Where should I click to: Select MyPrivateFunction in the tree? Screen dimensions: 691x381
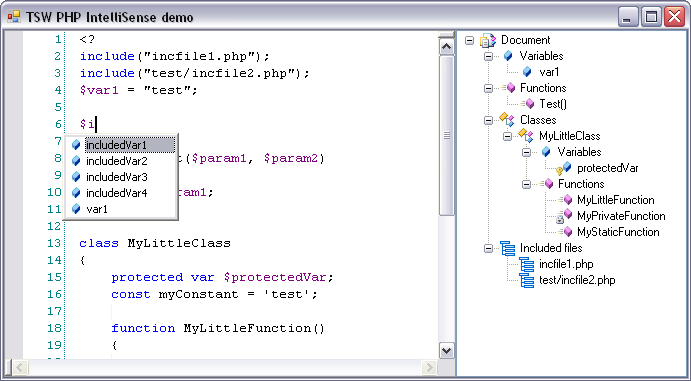pyautogui.click(x=621, y=216)
